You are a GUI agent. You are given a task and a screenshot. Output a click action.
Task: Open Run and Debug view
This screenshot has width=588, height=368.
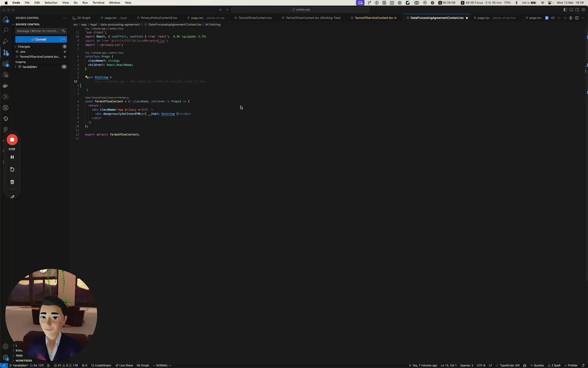6,41
